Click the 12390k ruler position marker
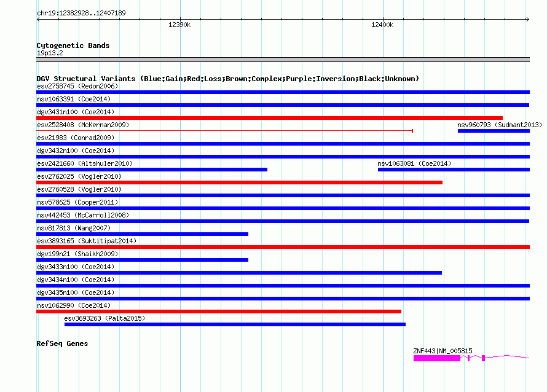Screen dimensions: 547x392 click(179, 25)
